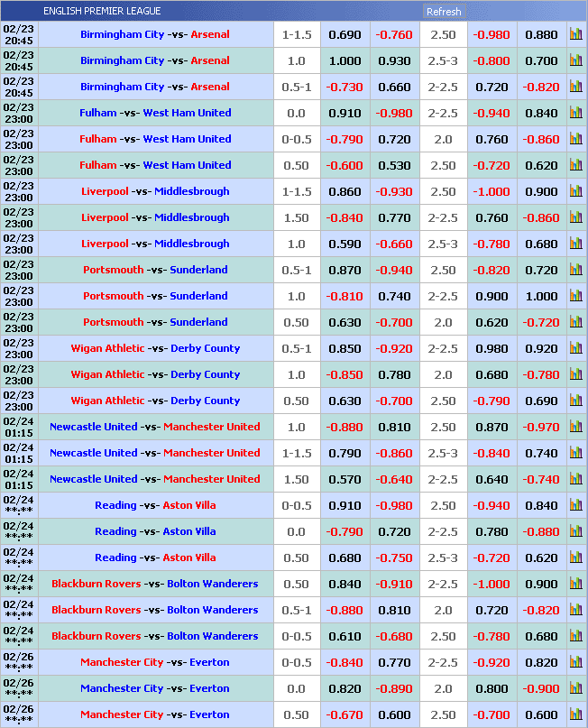
Task: Open chart icon for Birmingham-Arsenal 1-1.5 handicap row
Action: [x=575, y=34]
